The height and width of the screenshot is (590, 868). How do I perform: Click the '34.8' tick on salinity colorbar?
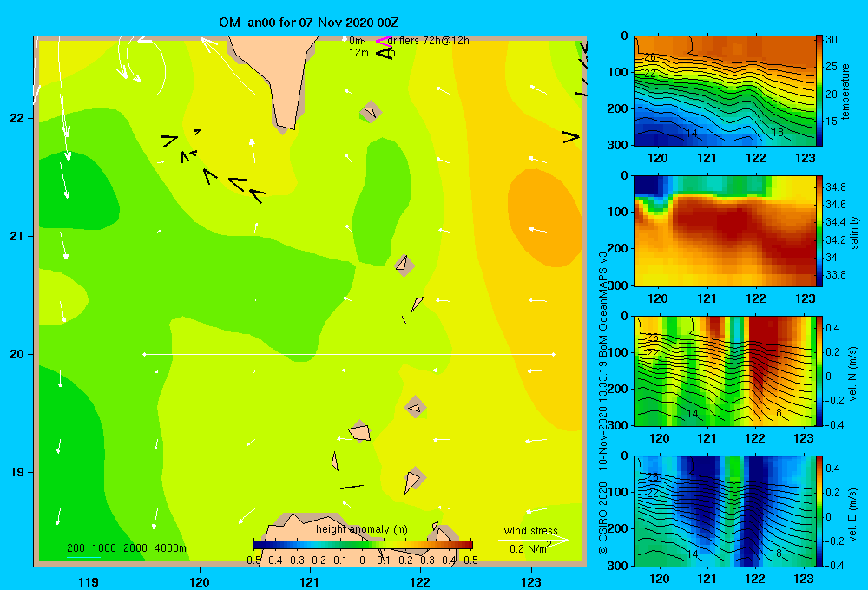tap(835, 187)
